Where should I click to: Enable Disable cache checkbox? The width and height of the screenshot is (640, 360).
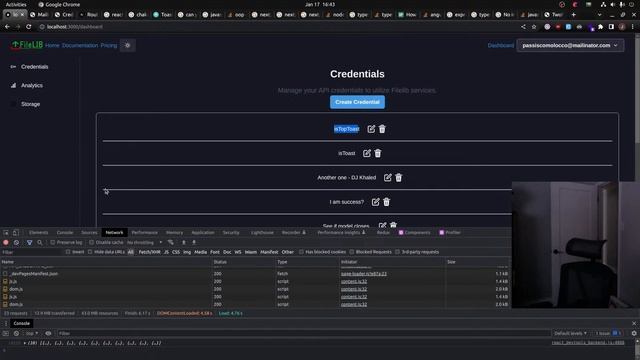91,242
